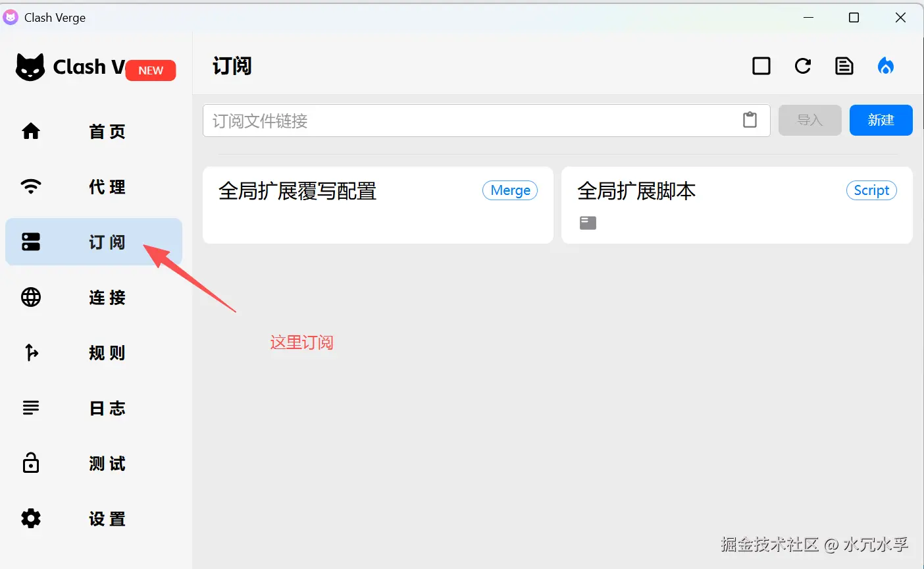The width and height of the screenshot is (924, 569).
Task: Click the square icon in the header toolbar
Action: (x=761, y=66)
